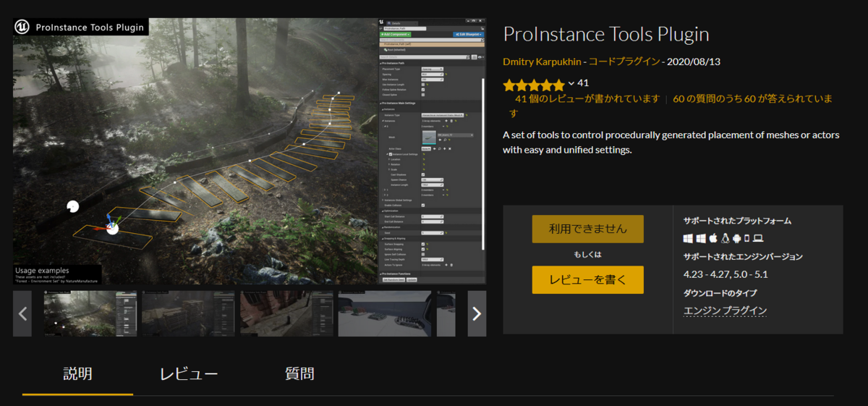This screenshot has height=406, width=868.
Task: Show the previous gallery thumbnails with left arrow
Action: tap(22, 313)
